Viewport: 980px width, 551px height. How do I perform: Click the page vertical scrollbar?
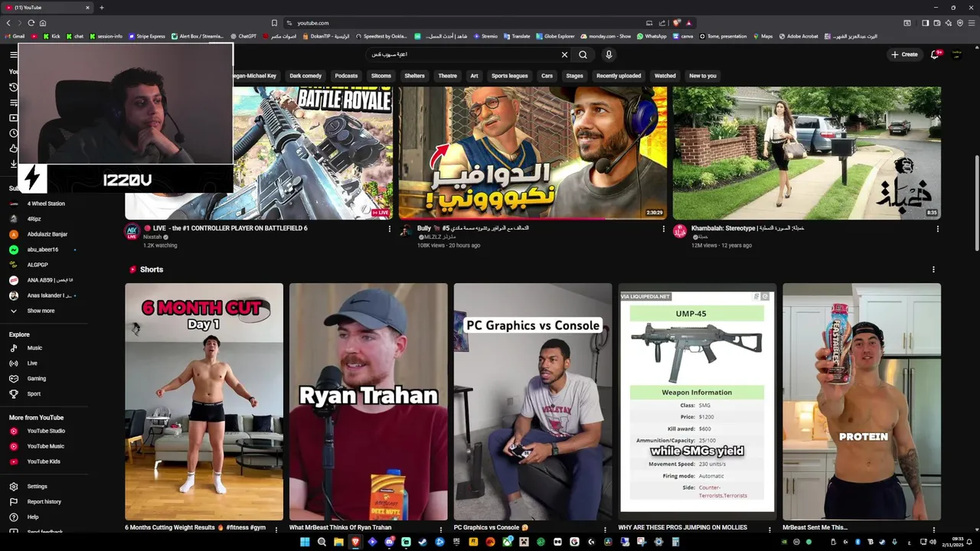pos(976,203)
